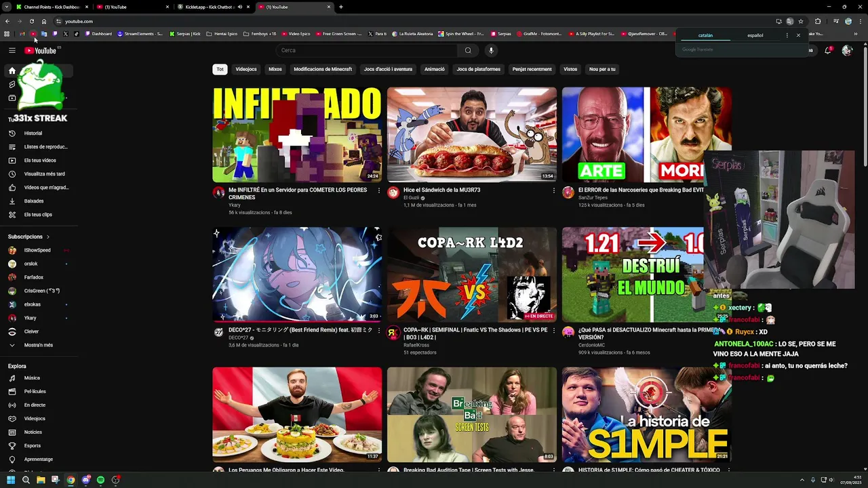Open the TikTok bookmark icon
This screenshot has height=488, width=868.
point(76,33)
